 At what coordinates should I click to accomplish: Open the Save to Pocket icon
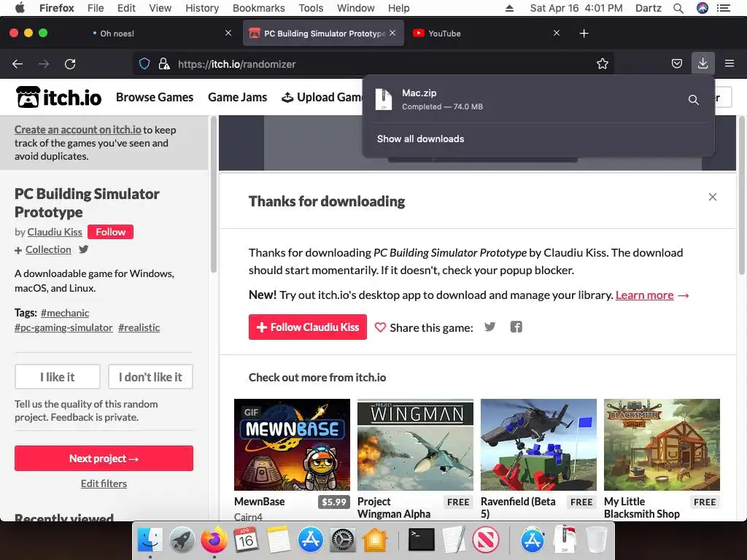676,64
